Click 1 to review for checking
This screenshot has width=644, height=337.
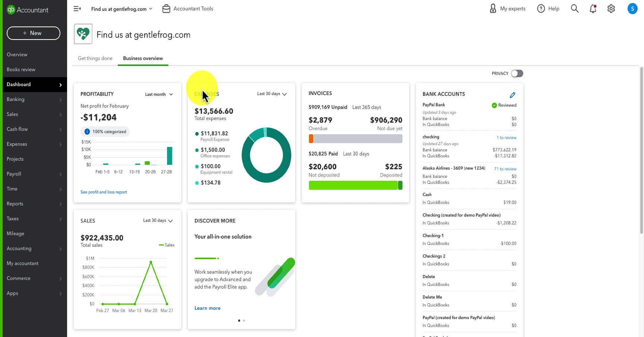click(x=506, y=138)
